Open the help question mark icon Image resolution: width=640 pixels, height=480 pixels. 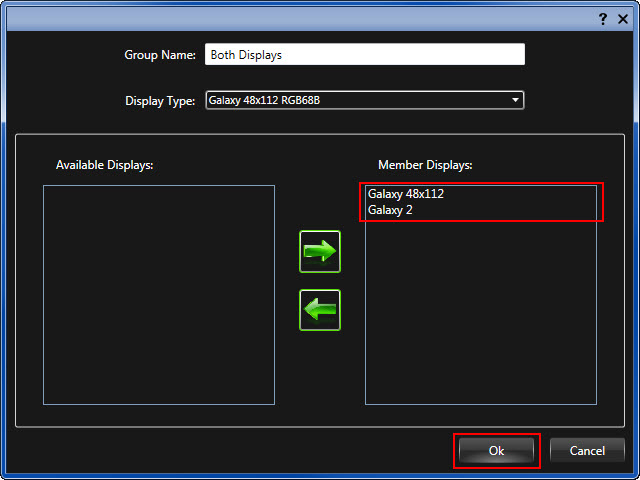pyautogui.click(x=602, y=19)
